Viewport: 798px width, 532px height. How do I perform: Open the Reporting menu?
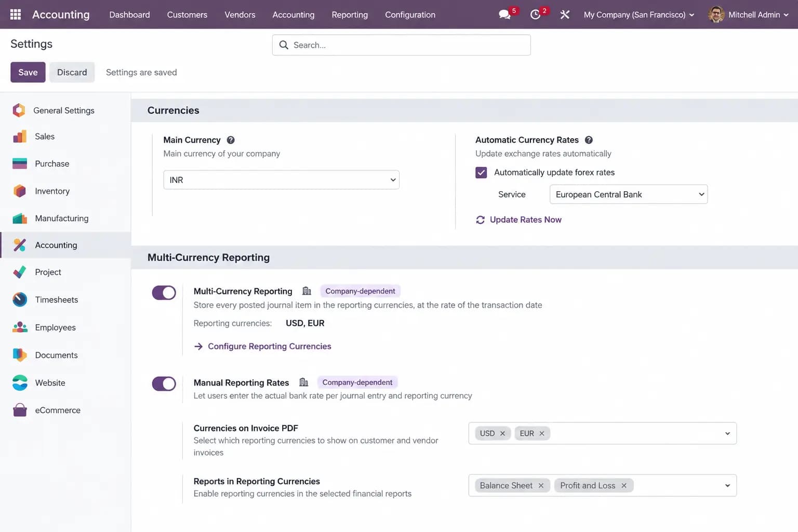350,15
